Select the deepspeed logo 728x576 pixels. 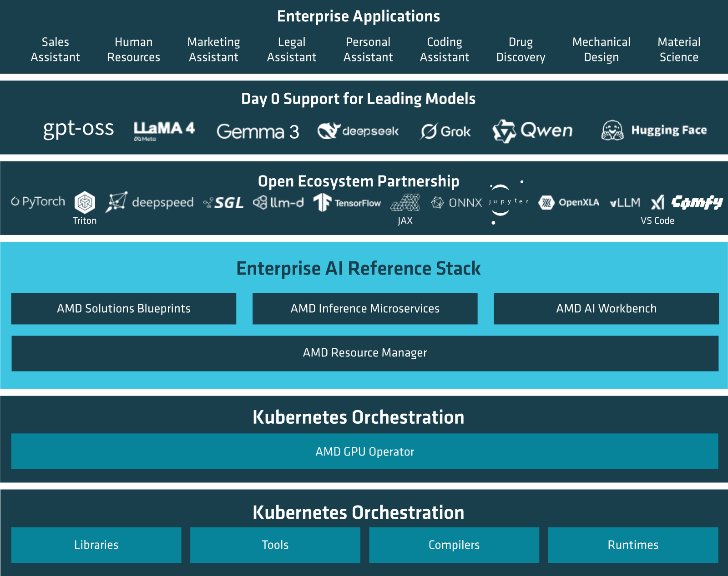pyautogui.click(x=150, y=202)
